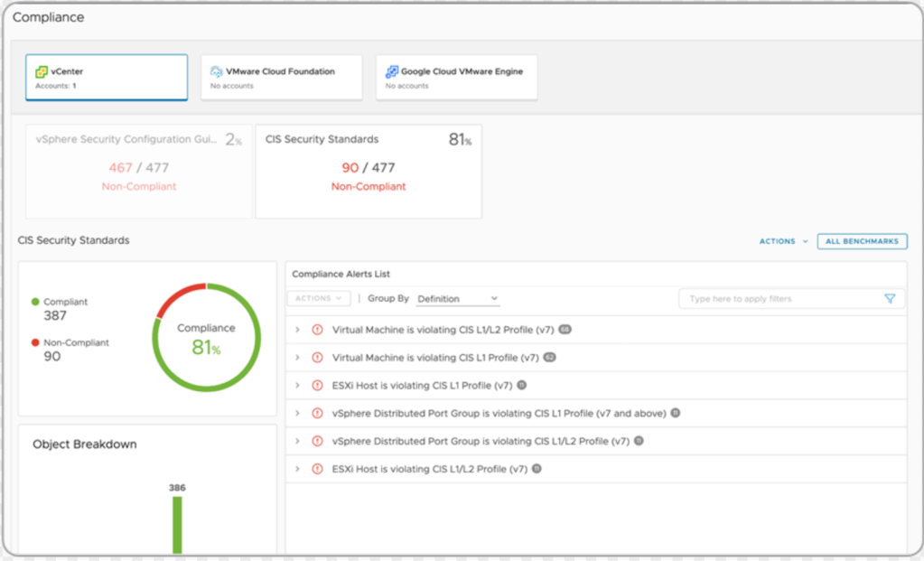Expand Virtual Machine CIS L1/L2 Profile row
This screenshot has height=561, width=924.
point(297,330)
